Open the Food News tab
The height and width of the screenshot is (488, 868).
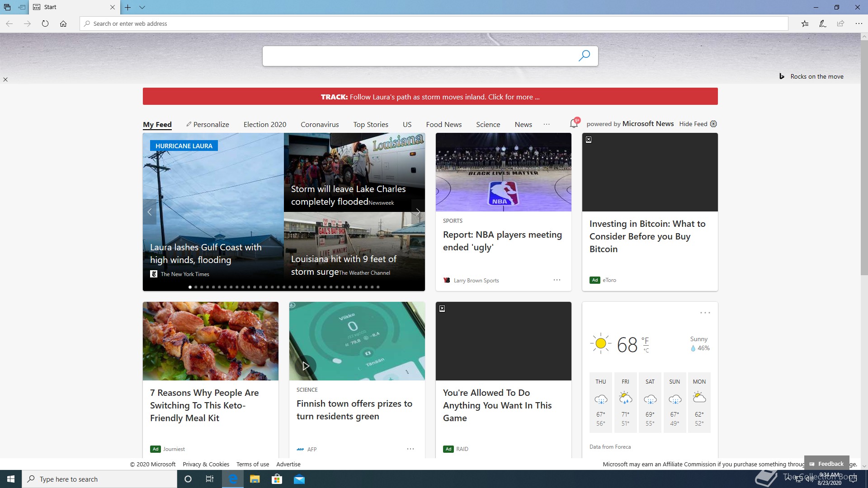click(444, 124)
